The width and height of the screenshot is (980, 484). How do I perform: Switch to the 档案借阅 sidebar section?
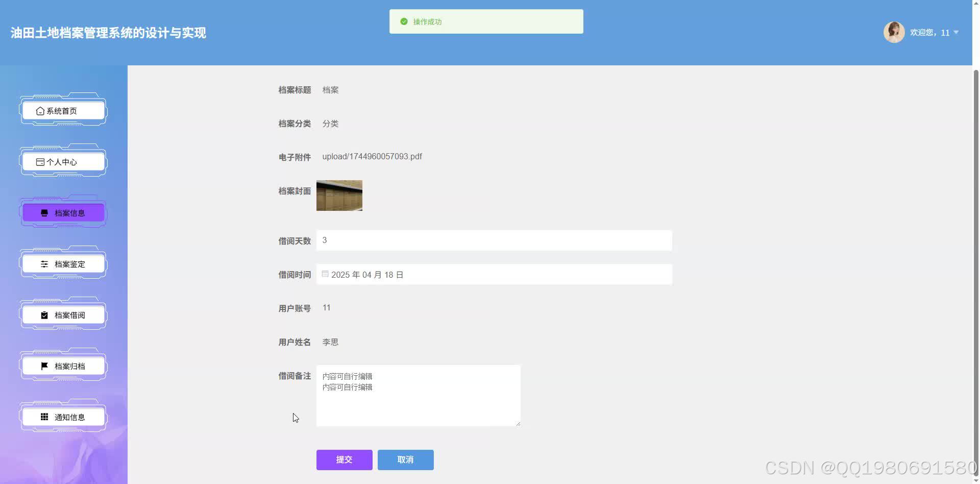[x=63, y=314]
